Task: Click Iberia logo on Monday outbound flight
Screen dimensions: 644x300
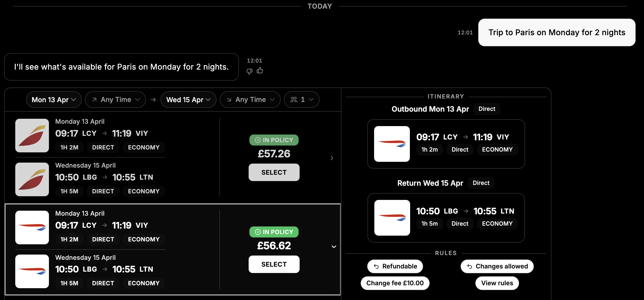Action: click(x=32, y=136)
